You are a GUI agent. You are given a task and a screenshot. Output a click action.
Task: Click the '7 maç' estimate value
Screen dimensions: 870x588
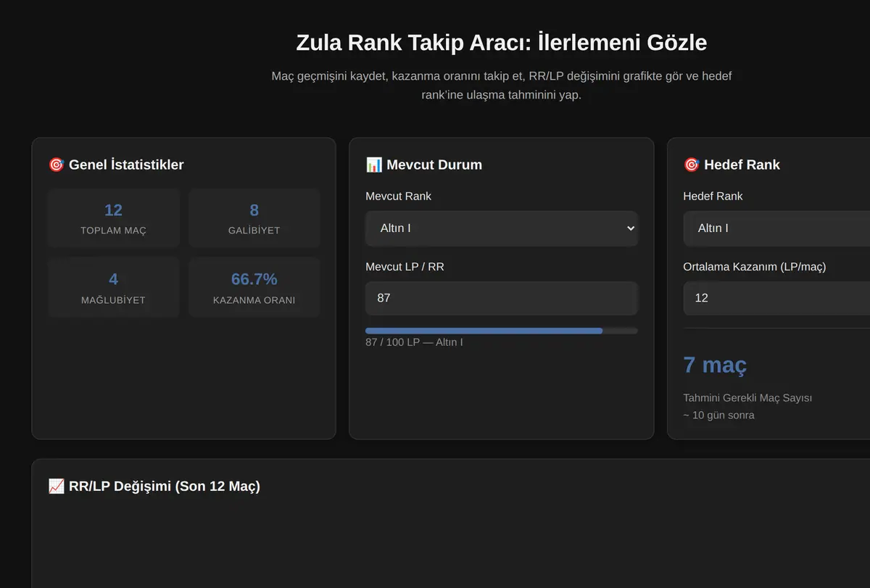[715, 365]
